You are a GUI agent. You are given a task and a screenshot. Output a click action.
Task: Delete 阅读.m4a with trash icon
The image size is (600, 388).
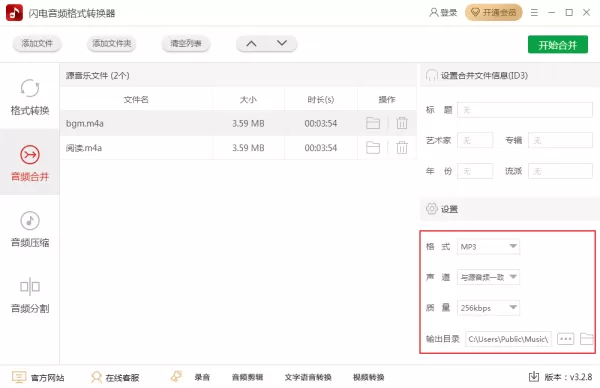[402, 148]
